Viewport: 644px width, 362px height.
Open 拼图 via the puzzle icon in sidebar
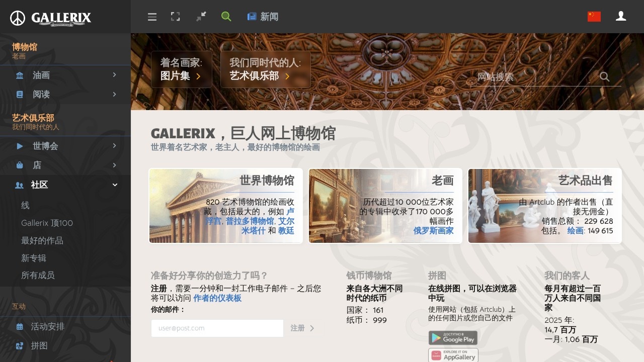[x=19, y=345]
